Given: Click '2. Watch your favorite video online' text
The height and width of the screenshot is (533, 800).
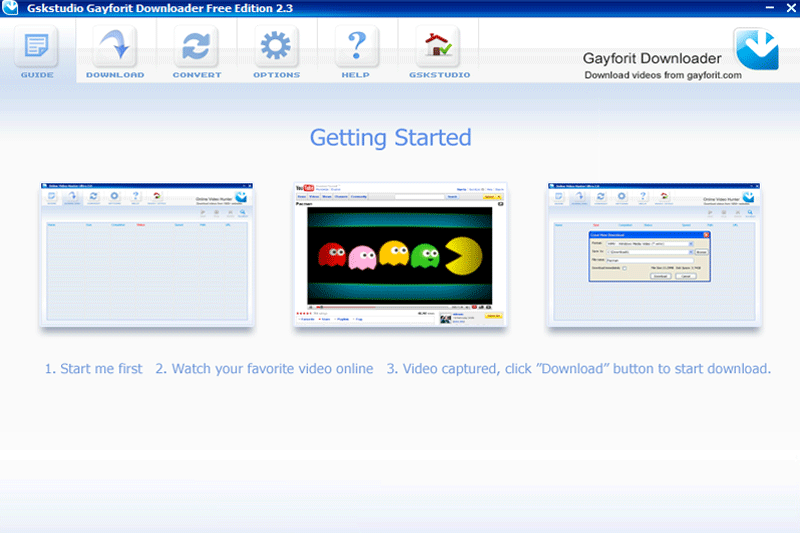Looking at the screenshot, I should pos(264,368).
